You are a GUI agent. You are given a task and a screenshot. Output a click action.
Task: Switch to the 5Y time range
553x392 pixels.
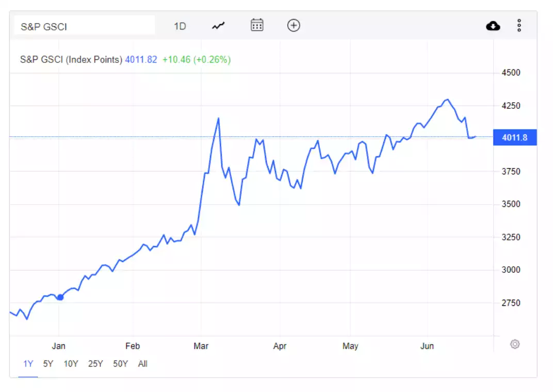[48, 364]
